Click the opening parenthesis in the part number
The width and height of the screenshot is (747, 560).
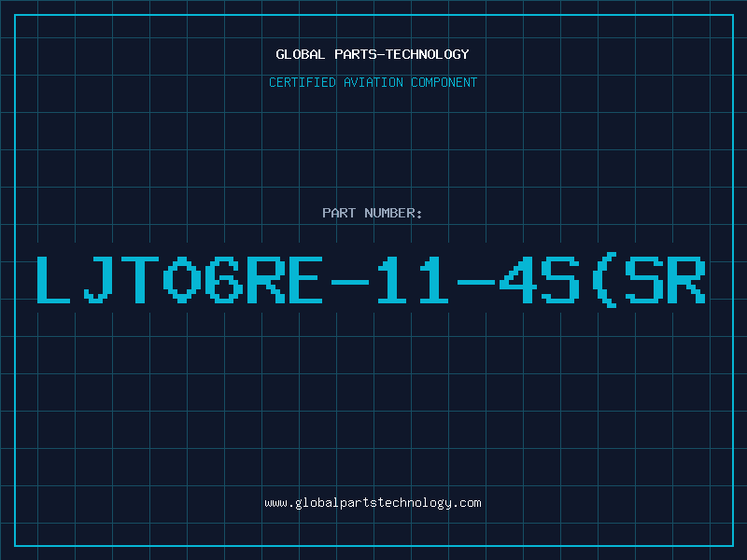[x=604, y=280]
